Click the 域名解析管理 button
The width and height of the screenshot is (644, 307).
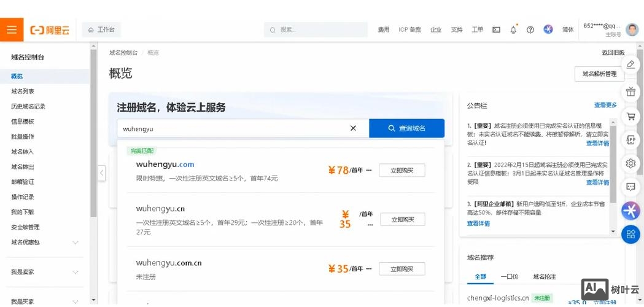point(599,74)
